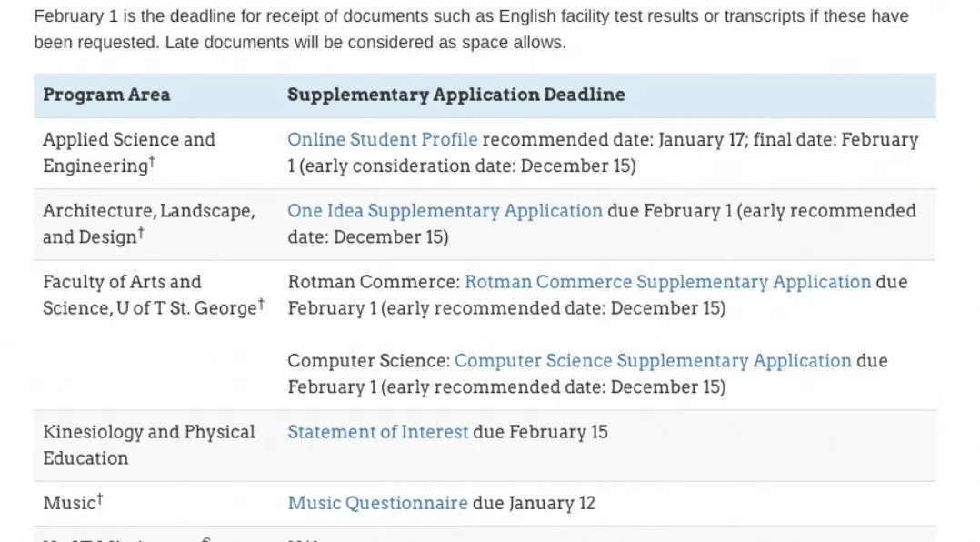Visit the Computer Science Supplementary Application link

click(653, 361)
